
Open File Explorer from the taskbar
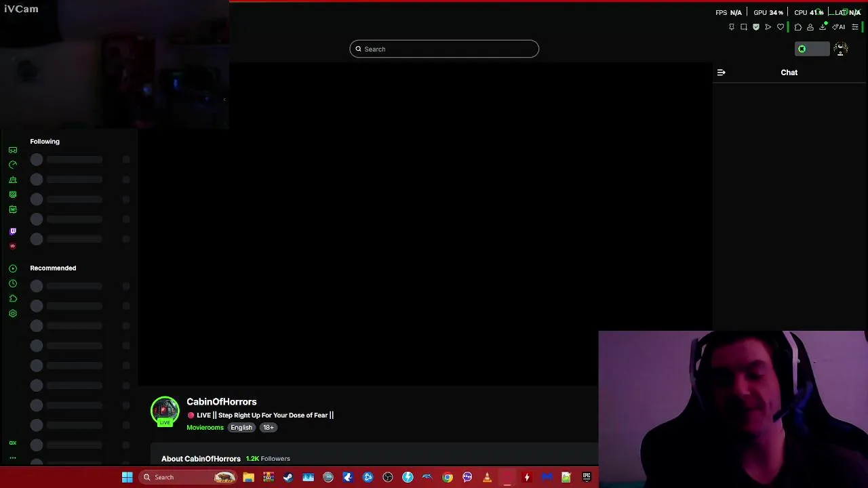coord(248,477)
